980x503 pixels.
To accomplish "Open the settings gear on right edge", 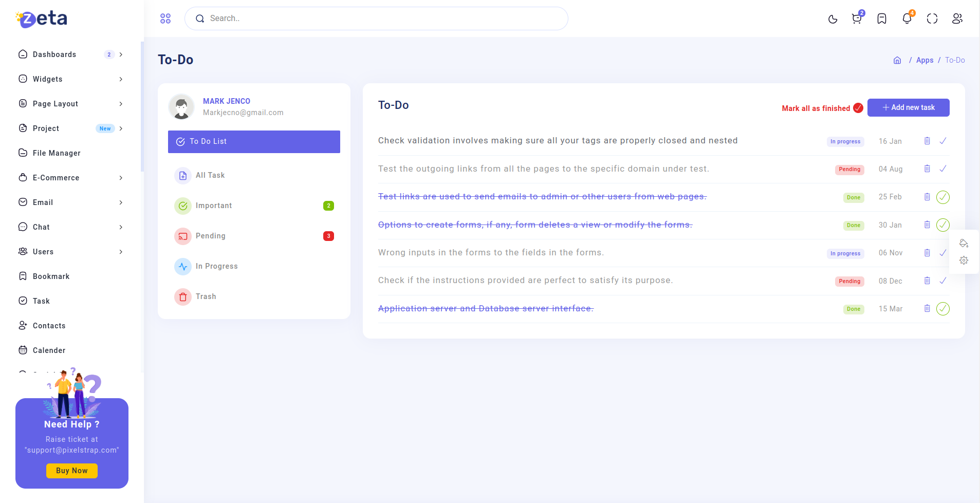I will [964, 260].
